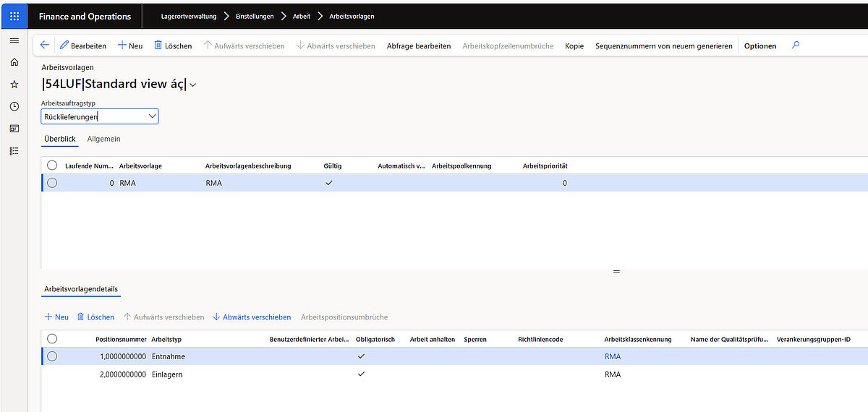This screenshot has height=412, width=868.
Task: Click the Kopie button
Action: [x=574, y=46]
